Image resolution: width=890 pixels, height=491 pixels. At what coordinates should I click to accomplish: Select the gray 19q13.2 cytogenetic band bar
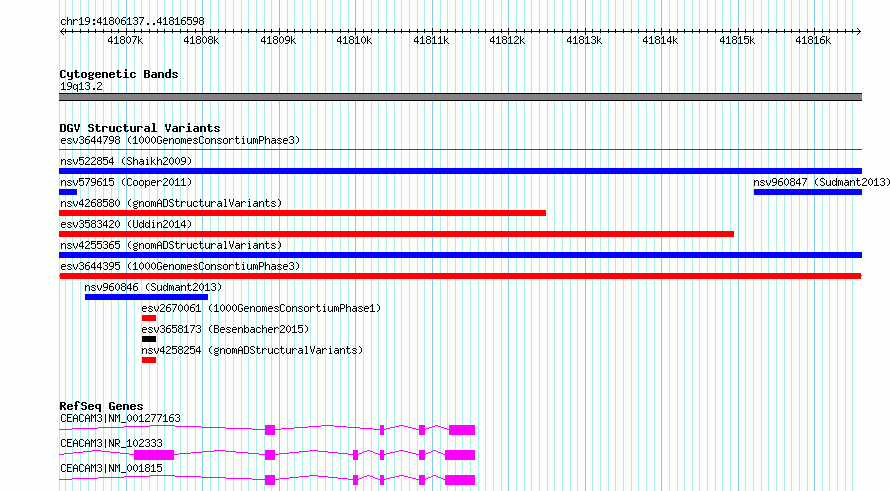point(460,97)
